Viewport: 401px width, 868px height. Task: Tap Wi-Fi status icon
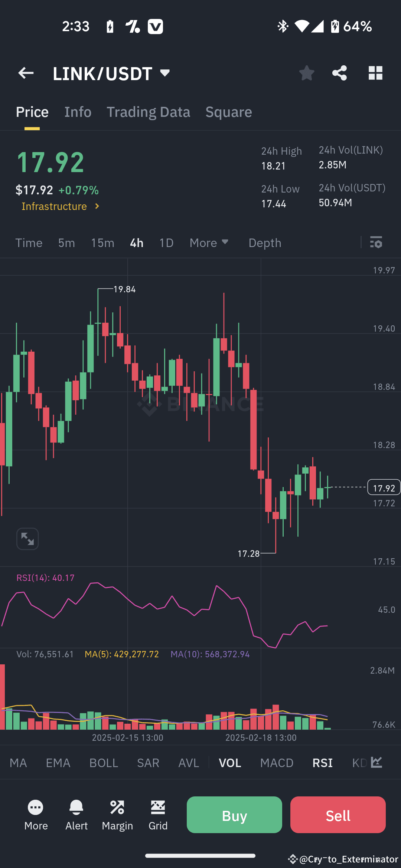click(x=301, y=26)
